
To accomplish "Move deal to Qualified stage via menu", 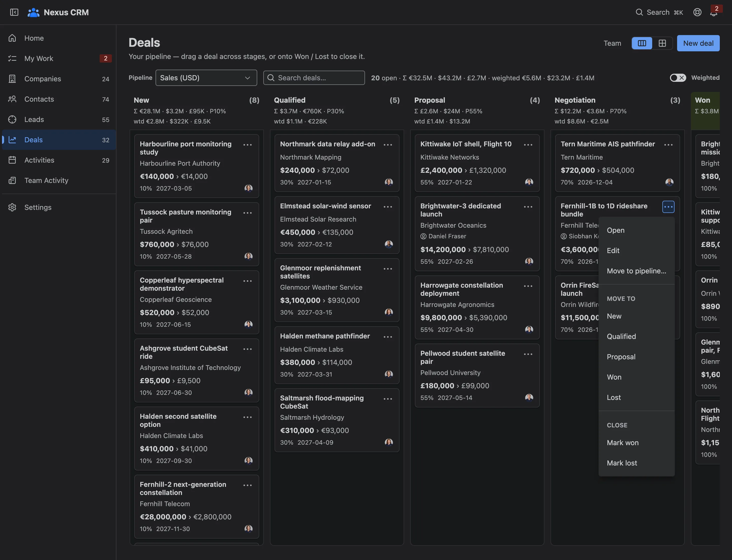I will coord(637,336).
